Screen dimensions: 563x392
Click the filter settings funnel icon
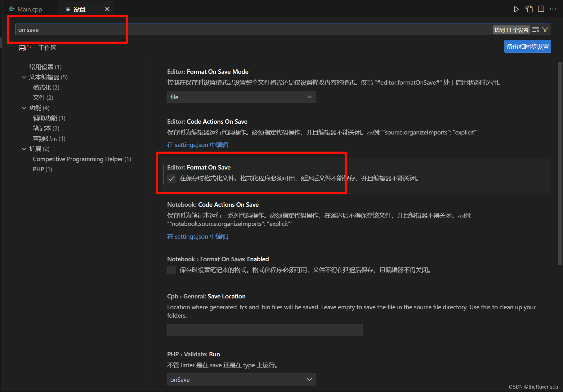(545, 30)
